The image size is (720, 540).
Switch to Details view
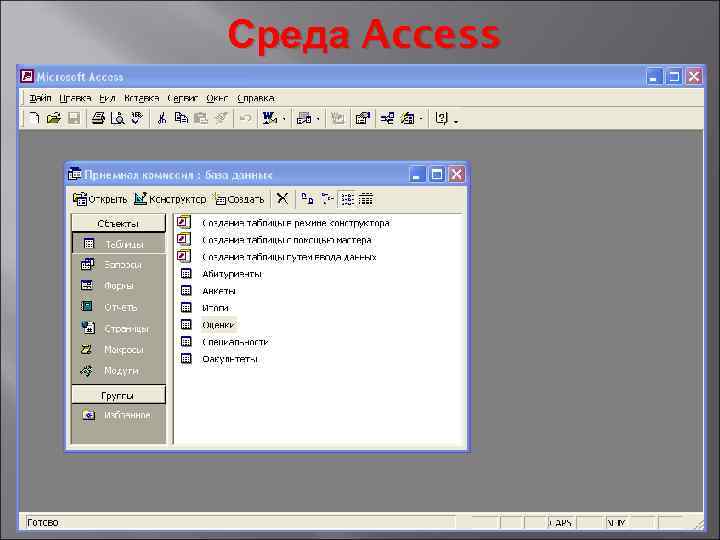(366, 199)
